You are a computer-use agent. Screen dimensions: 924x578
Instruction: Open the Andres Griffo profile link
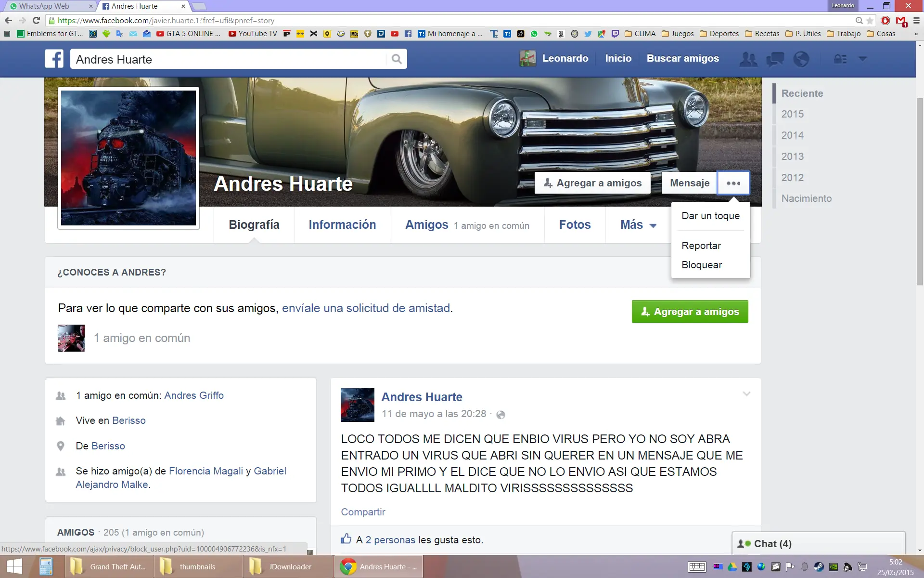(194, 395)
